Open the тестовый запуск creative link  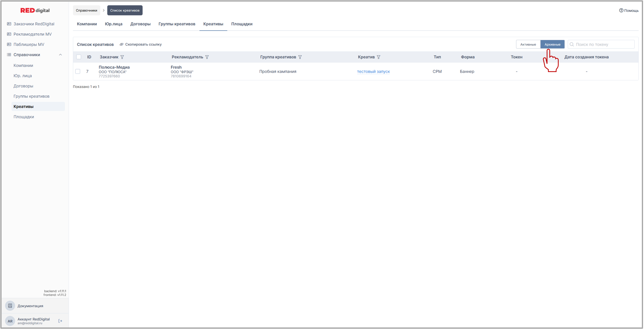click(x=373, y=72)
